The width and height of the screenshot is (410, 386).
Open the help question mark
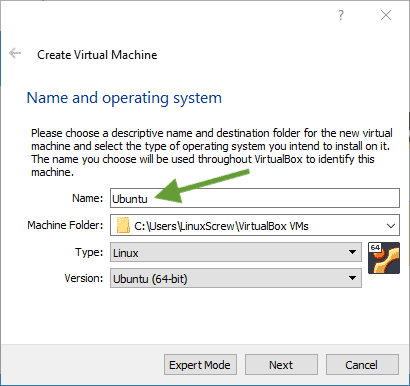click(x=341, y=15)
